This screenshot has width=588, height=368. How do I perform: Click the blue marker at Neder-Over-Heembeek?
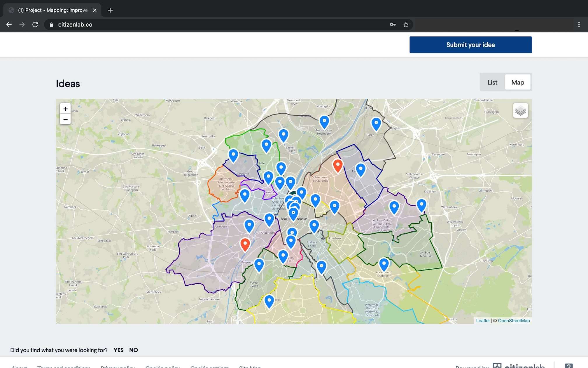tap(324, 121)
